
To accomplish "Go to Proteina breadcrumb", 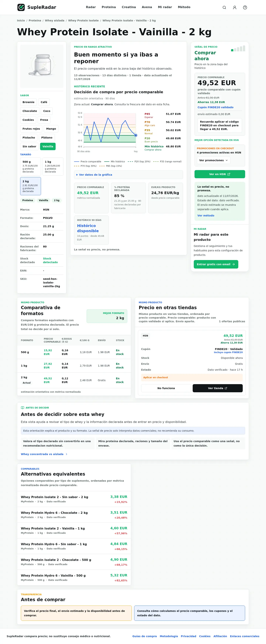I will click(35, 21).
